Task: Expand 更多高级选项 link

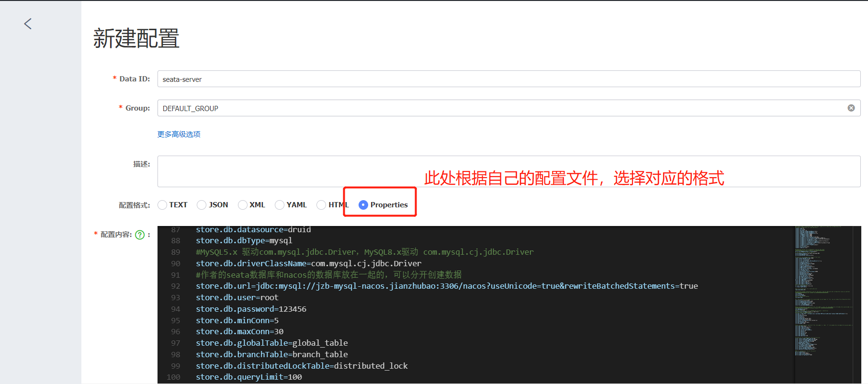Action: tap(179, 134)
